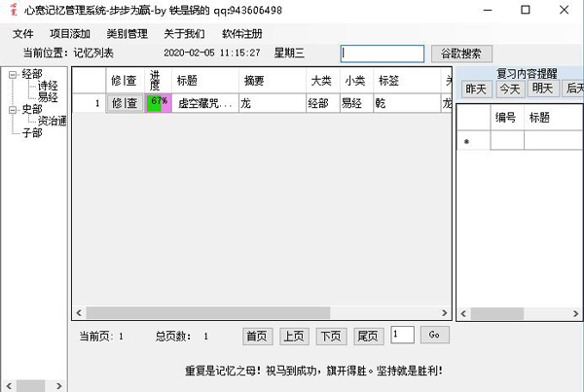Click the 67% progress bar cell
This screenshot has width=584, height=392.
[x=158, y=103]
